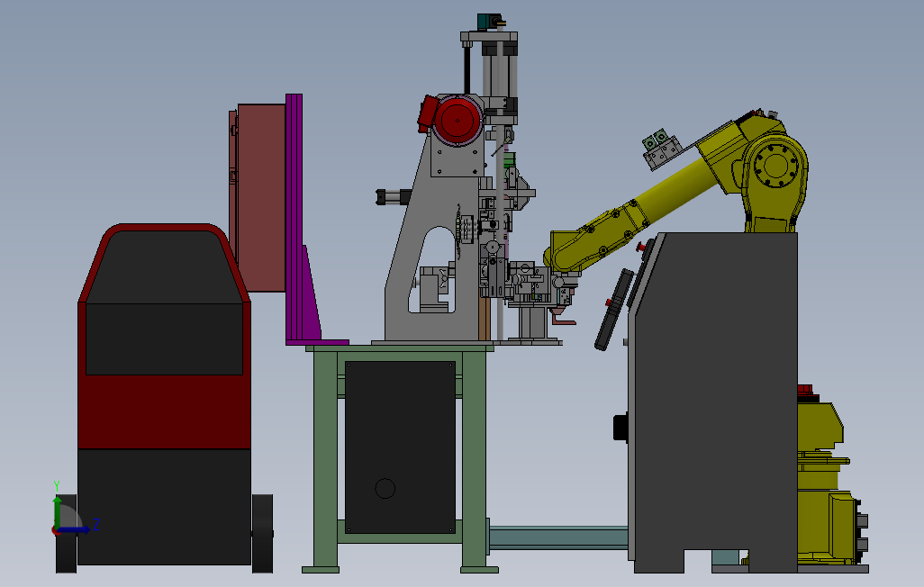924x587 pixels.
Task: Pick the brown rectangular box beside the purple panel
Action: 262,197
